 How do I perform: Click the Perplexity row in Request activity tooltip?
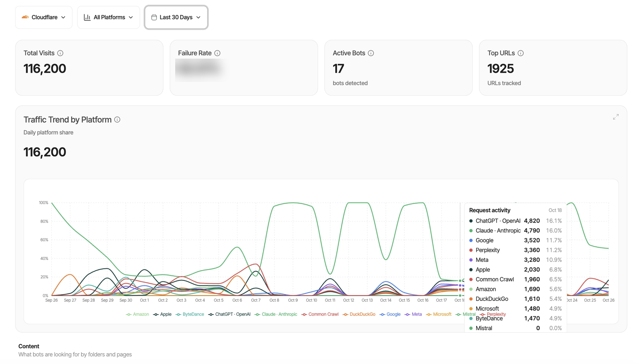[516, 250]
